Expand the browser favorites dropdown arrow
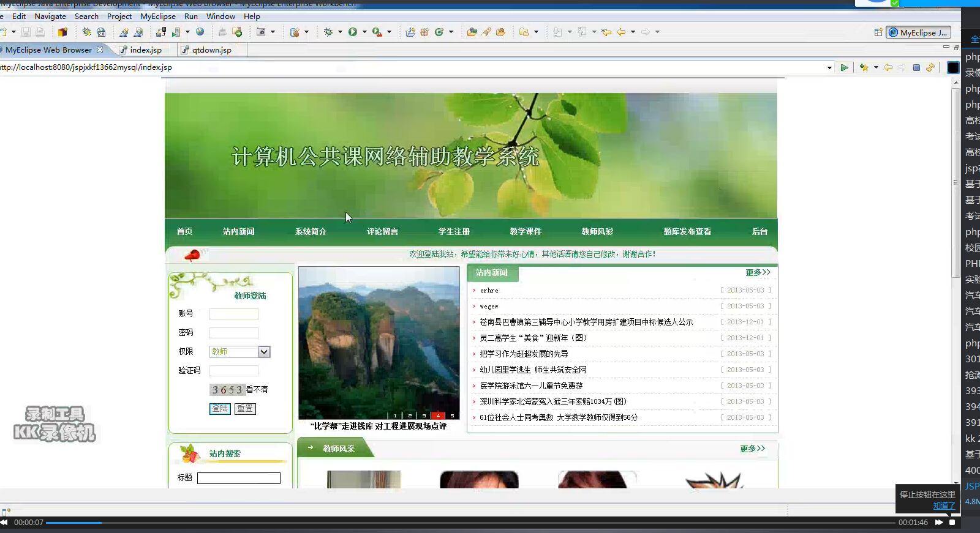 tap(876, 67)
